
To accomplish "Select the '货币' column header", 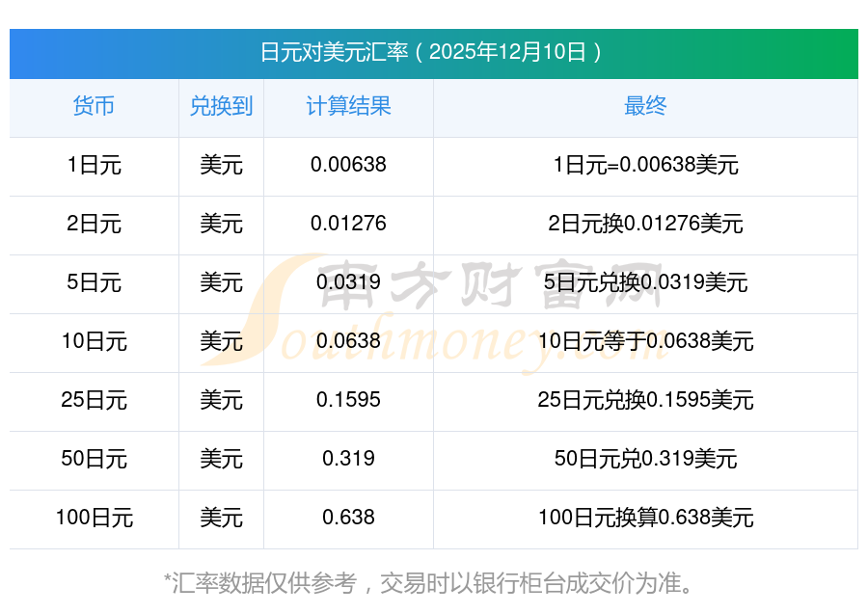I will click(94, 106).
